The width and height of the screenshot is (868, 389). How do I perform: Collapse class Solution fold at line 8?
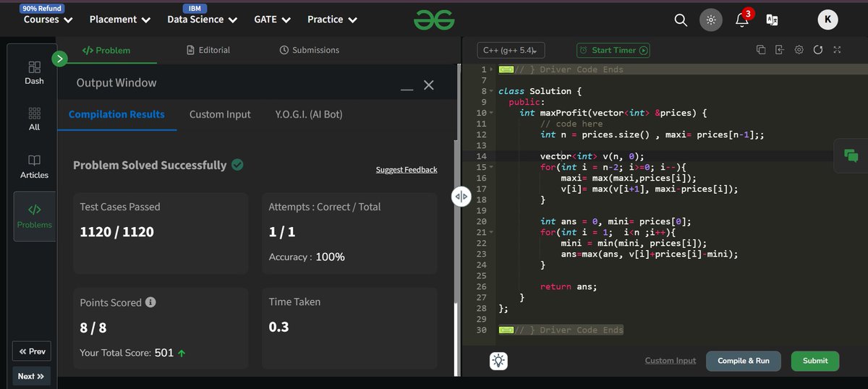(493, 92)
